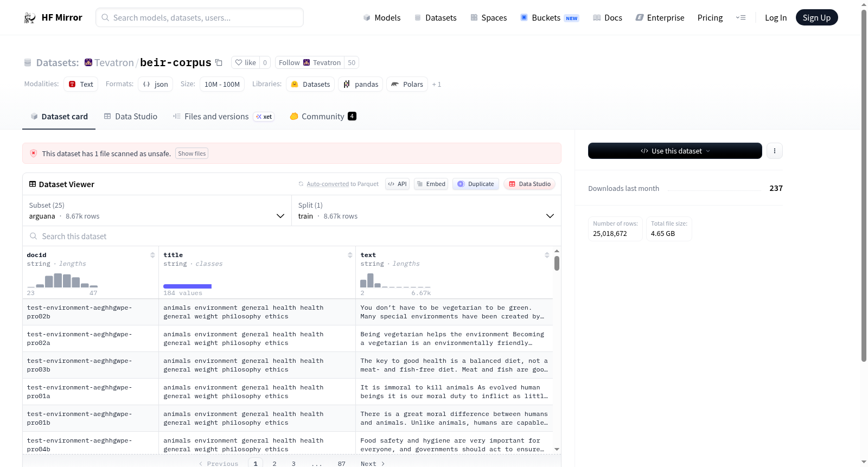Click the red unsafe file warning icon
This screenshot has width=868, height=467.
coord(34,153)
